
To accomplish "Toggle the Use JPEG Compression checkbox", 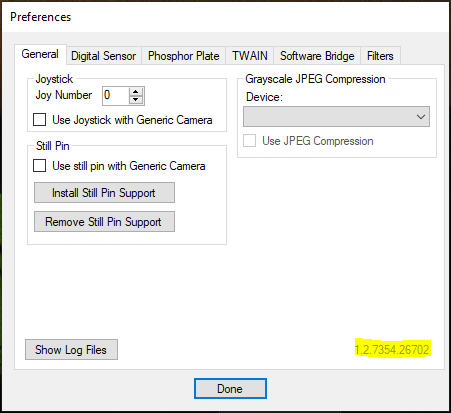I will (x=250, y=141).
